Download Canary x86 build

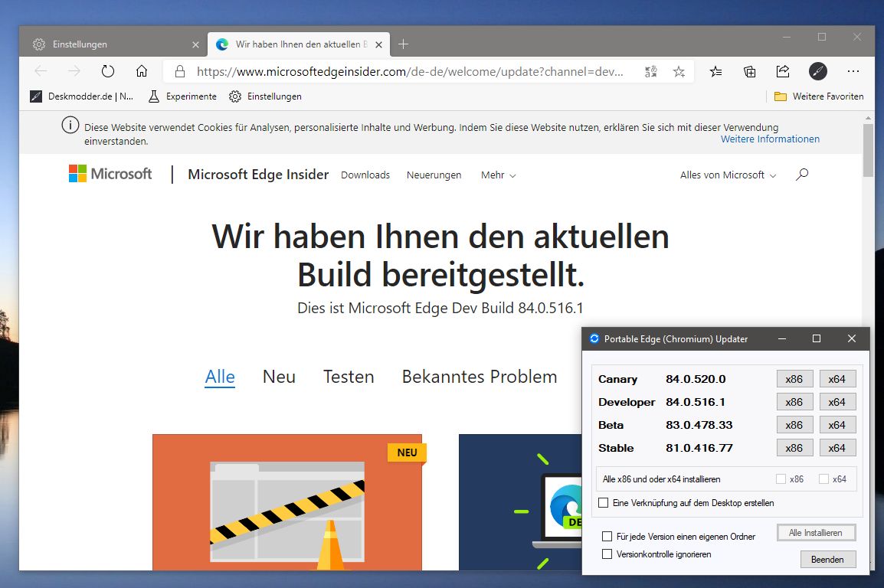(794, 379)
